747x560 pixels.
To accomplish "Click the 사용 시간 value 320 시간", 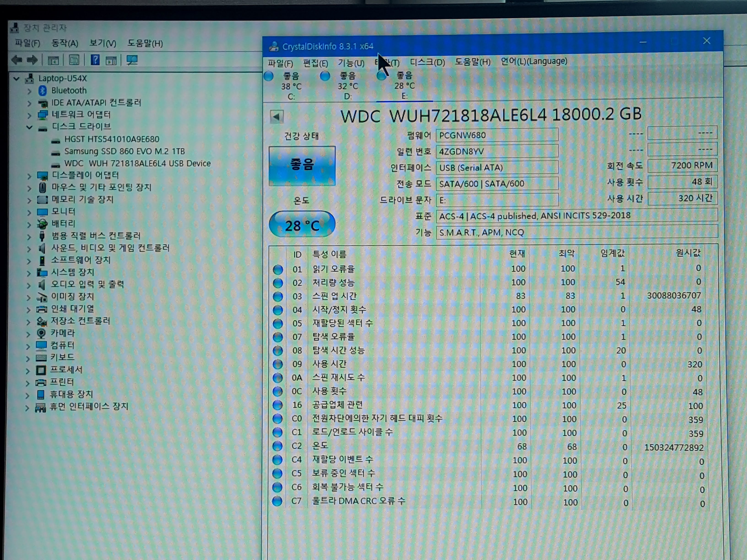I will coord(682,198).
